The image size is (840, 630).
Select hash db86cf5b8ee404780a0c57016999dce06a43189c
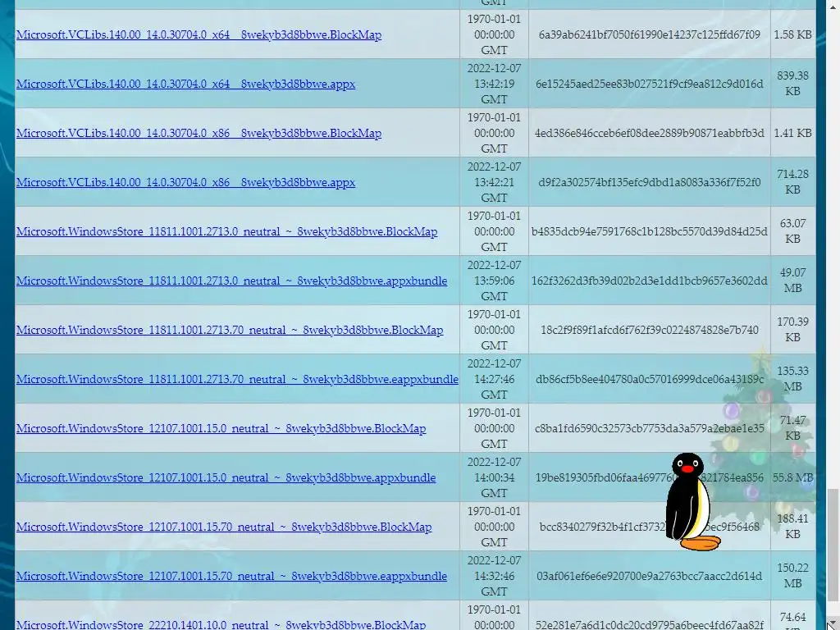650,380
